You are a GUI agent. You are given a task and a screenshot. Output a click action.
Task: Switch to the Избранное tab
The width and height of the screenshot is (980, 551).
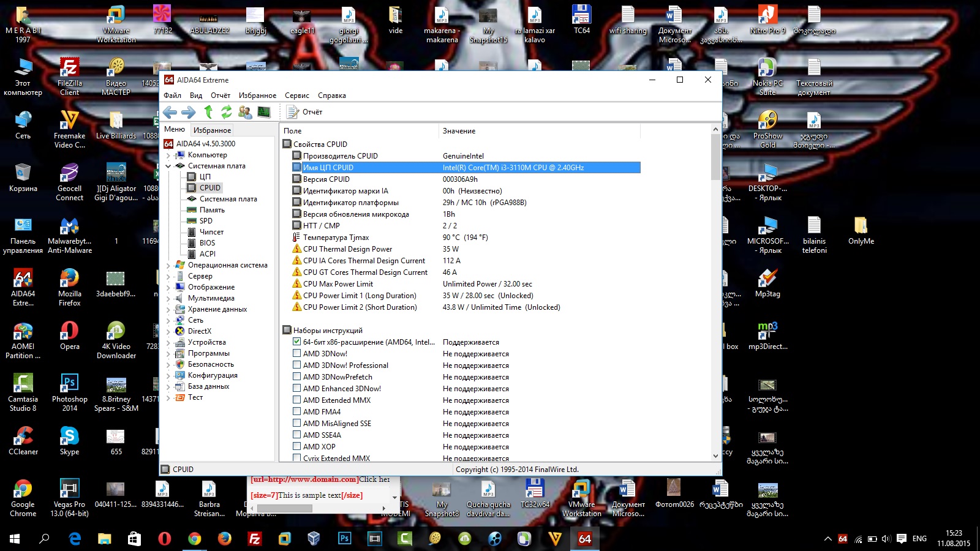point(212,130)
